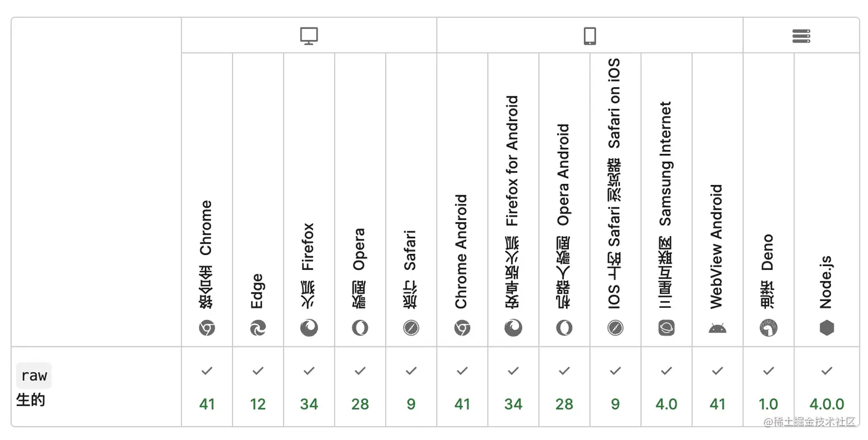Click the Firefox for Android column header
The height and width of the screenshot is (440, 868).
click(x=513, y=161)
